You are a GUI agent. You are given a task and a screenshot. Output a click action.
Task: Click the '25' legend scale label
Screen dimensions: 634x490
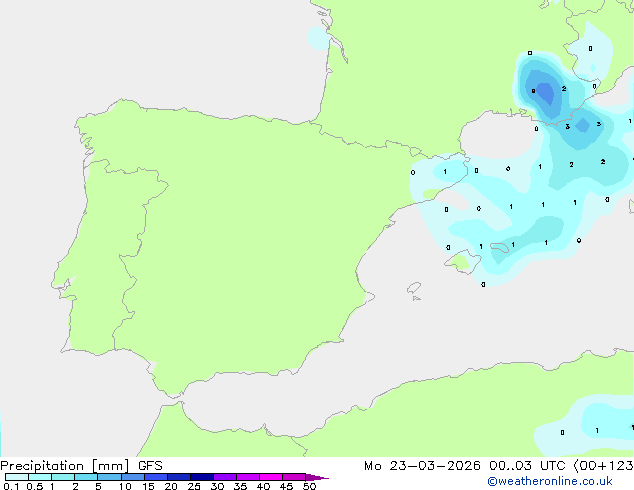click(x=194, y=486)
